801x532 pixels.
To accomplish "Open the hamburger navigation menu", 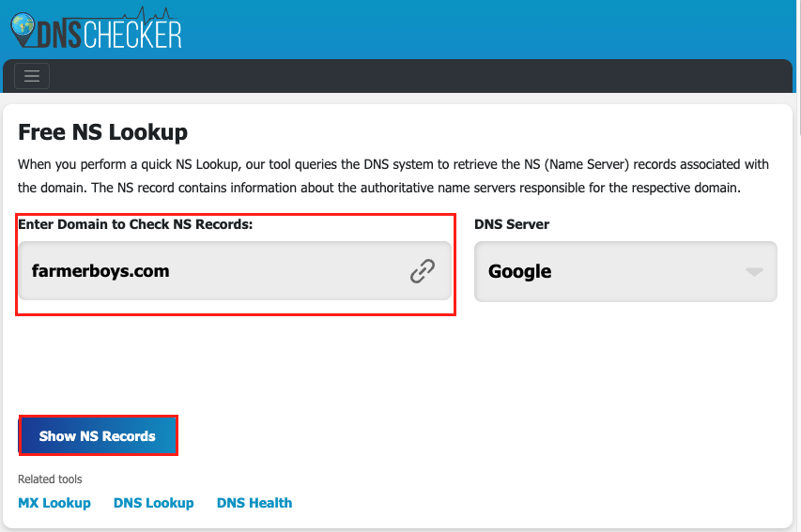I will tap(32, 76).
